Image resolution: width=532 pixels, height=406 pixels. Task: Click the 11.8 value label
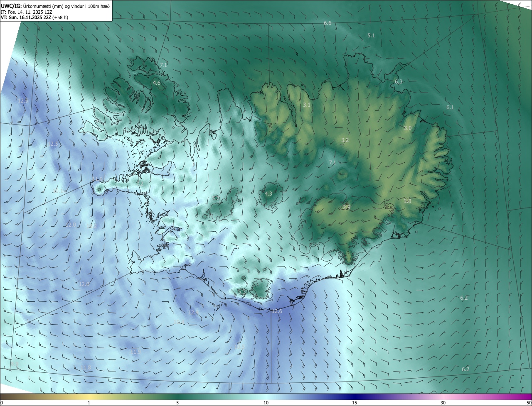pyautogui.click(x=86, y=368)
